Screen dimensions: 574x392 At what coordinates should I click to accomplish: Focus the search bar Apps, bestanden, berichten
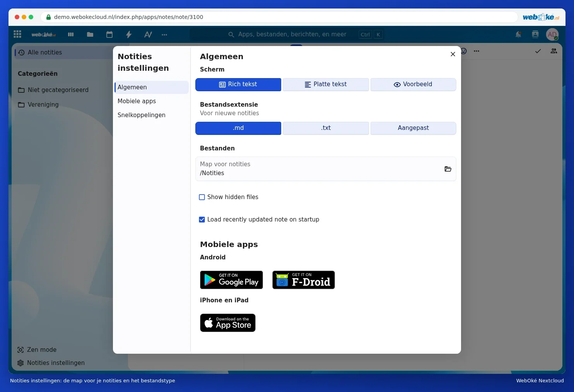coord(287,34)
